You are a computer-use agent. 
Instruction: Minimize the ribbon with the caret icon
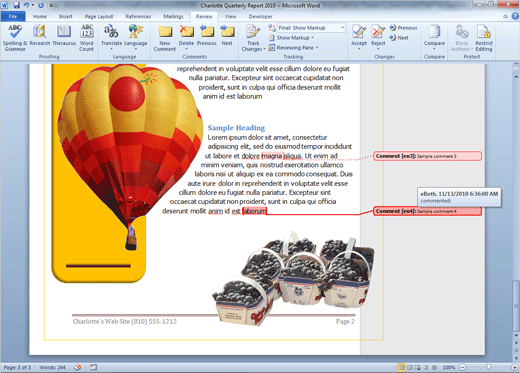point(506,16)
